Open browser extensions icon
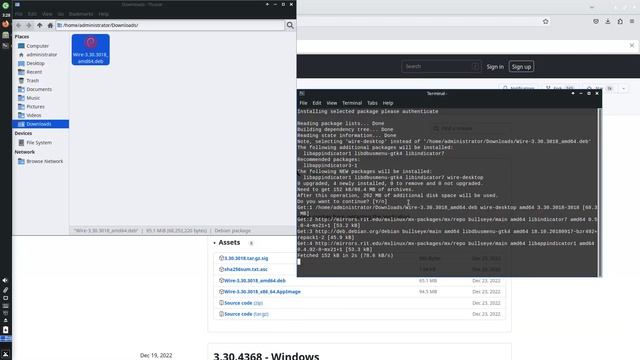Viewport: 640px width, 360px height. (x=620, y=21)
